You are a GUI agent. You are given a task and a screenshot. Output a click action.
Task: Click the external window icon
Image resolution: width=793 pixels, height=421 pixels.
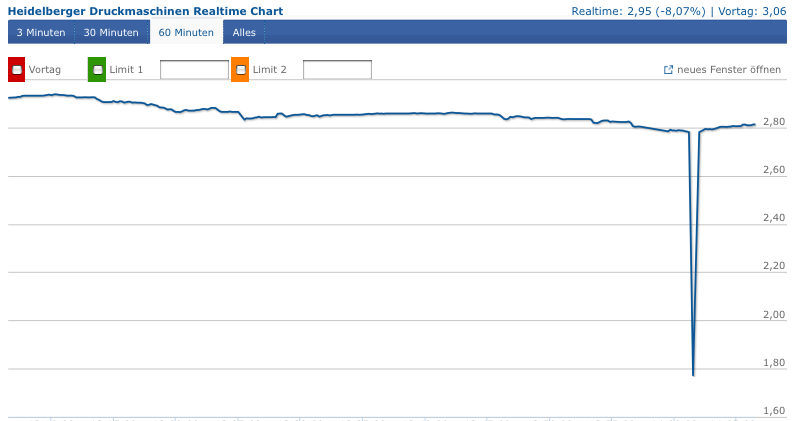668,70
